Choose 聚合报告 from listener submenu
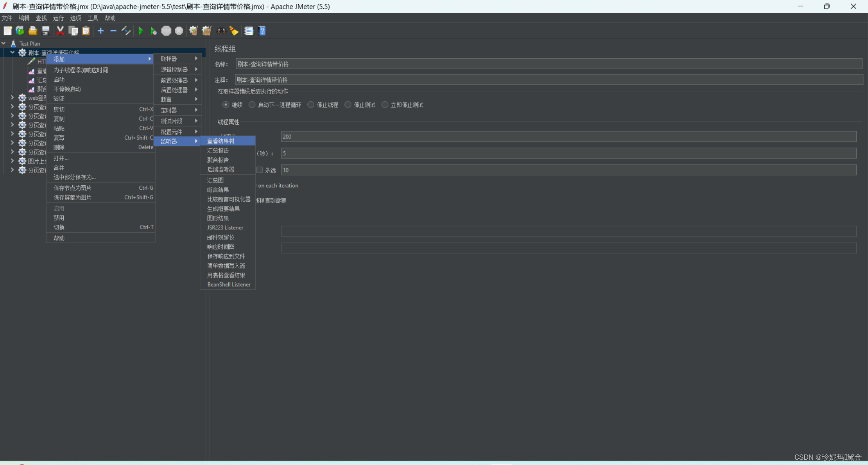This screenshot has height=465, width=868. (x=228, y=160)
